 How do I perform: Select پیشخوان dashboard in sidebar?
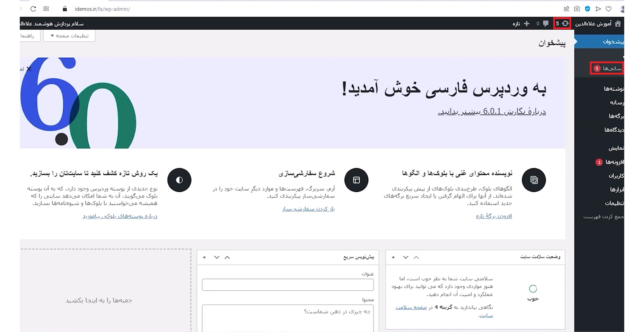600,42
